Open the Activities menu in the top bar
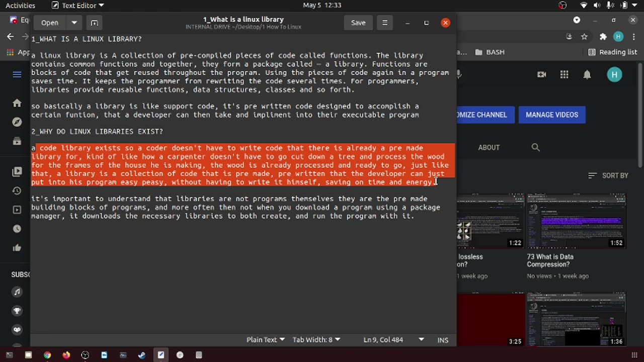Screen dimensions: 644x362 (20, 6)
